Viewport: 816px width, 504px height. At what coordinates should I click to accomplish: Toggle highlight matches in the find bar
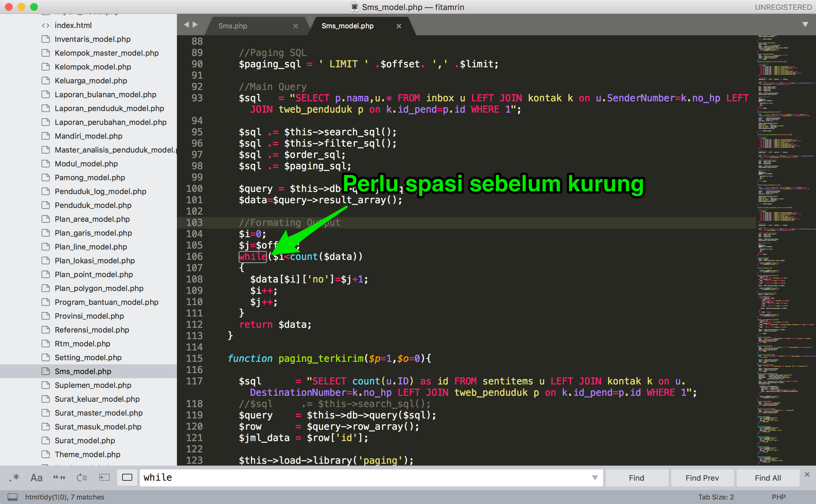click(127, 477)
